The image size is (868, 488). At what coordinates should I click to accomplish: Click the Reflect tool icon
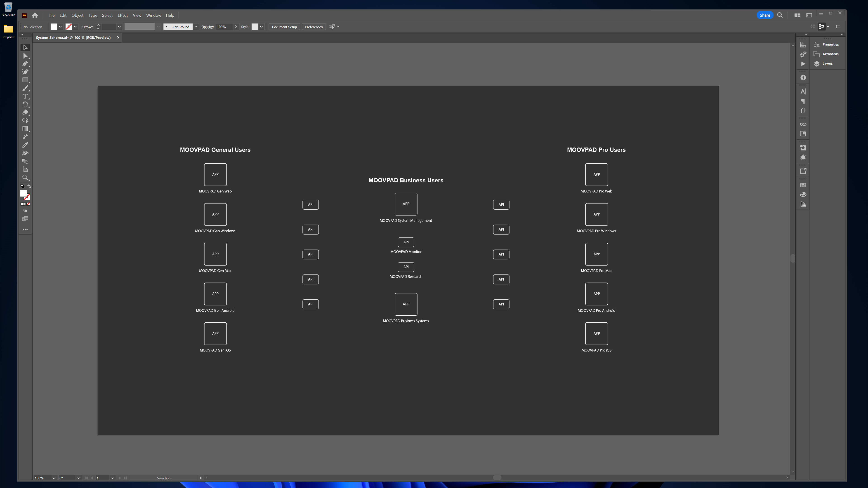coord(25,104)
